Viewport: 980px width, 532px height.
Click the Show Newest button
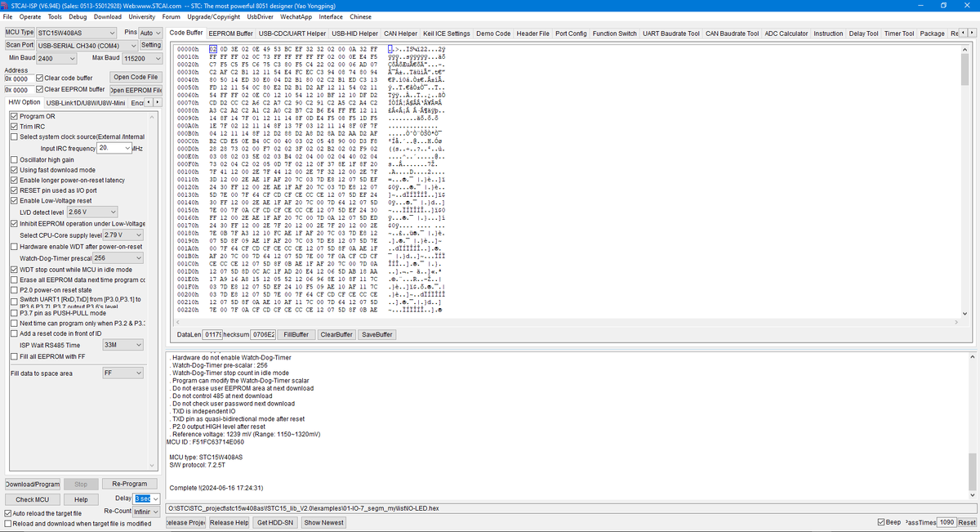324,522
